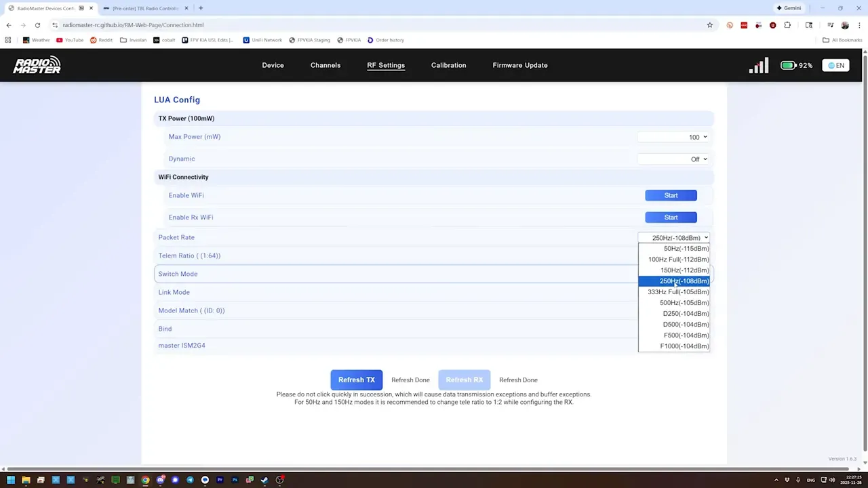This screenshot has height=488, width=868.
Task: Open Photoshop from the taskbar
Action: pyautogui.click(x=235, y=480)
